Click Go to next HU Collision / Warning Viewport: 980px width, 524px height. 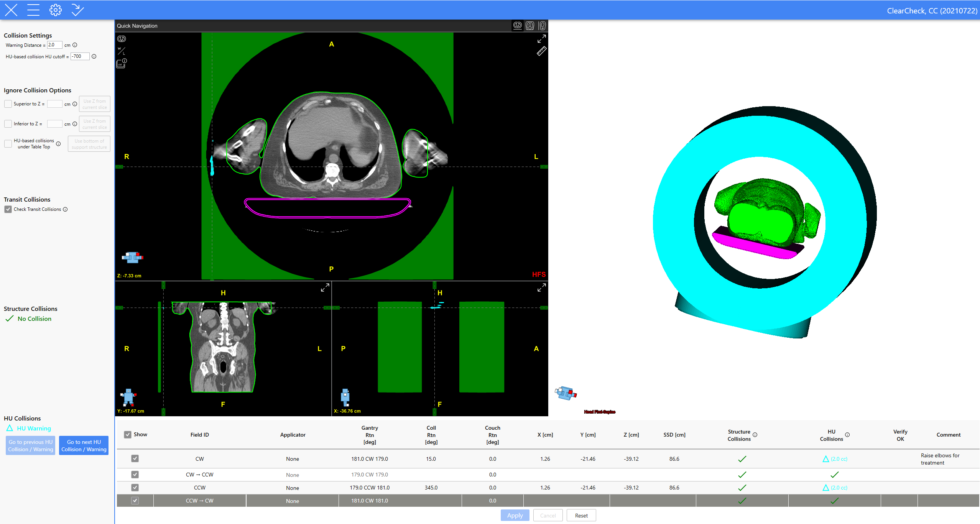(84, 445)
